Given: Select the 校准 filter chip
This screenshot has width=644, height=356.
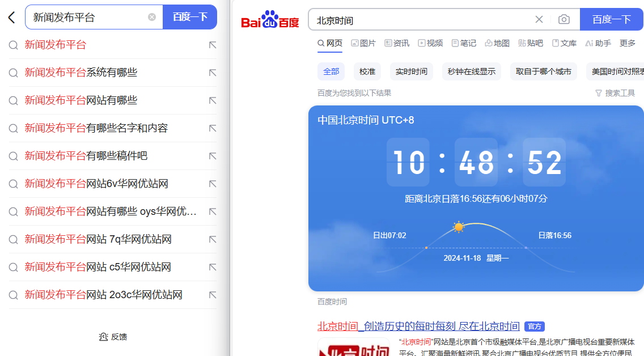Looking at the screenshot, I should 367,71.
